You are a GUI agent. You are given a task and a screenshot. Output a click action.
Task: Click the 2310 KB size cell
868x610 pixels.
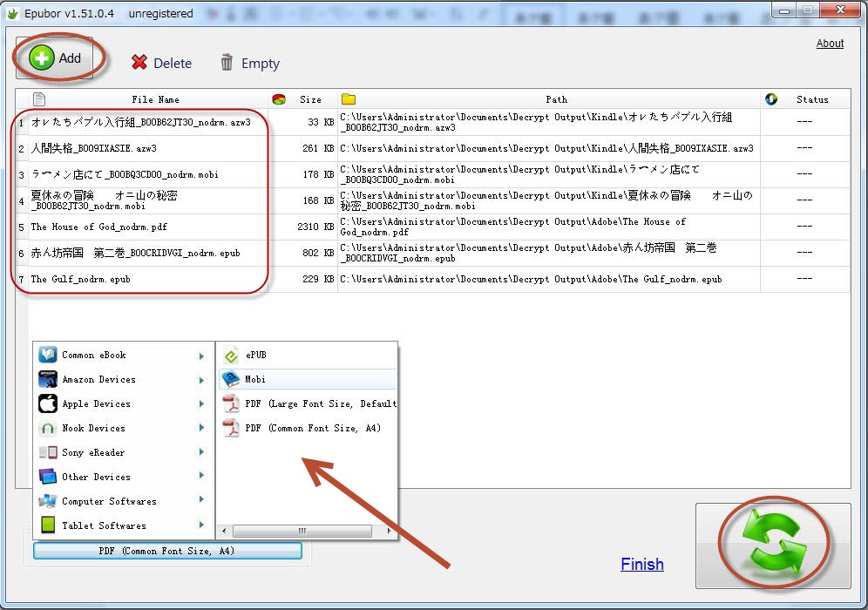[x=315, y=227]
